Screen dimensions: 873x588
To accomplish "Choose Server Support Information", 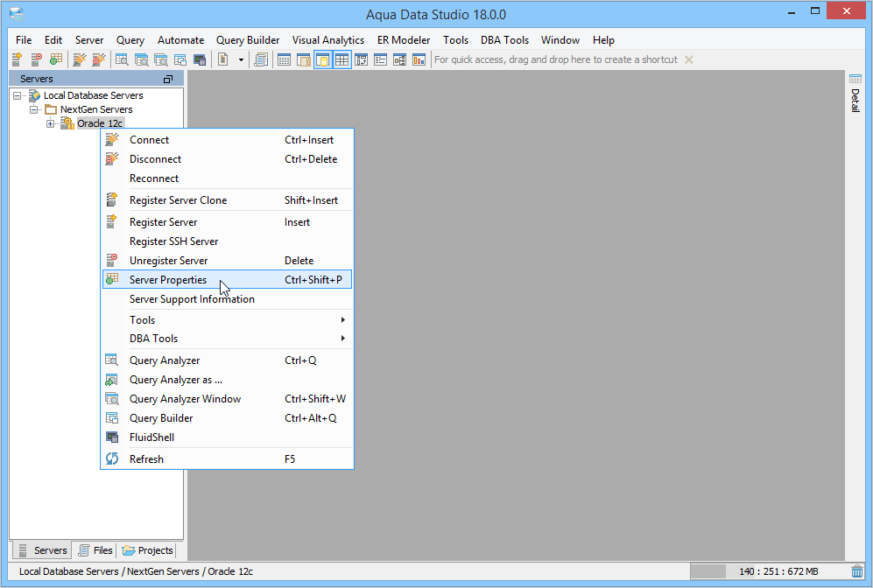I will coord(227,299).
